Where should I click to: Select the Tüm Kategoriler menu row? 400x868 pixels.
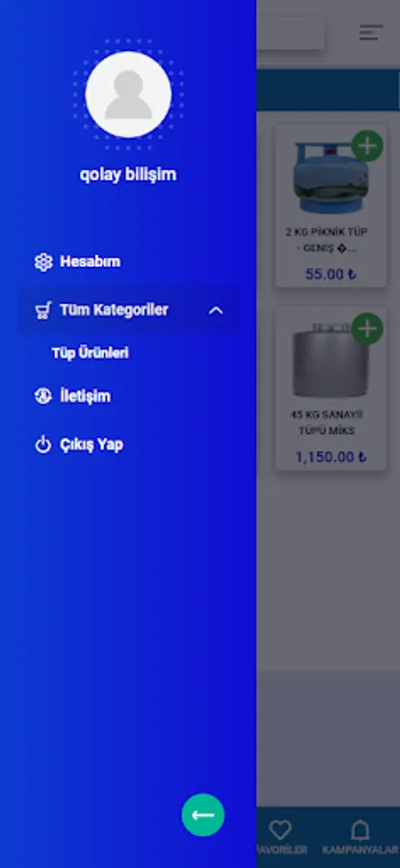click(x=128, y=310)
